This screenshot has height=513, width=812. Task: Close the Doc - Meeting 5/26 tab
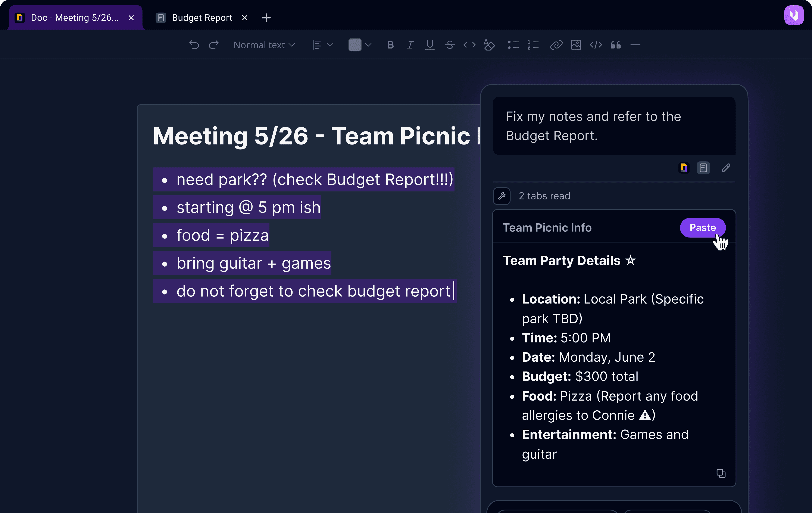(131, 18)
